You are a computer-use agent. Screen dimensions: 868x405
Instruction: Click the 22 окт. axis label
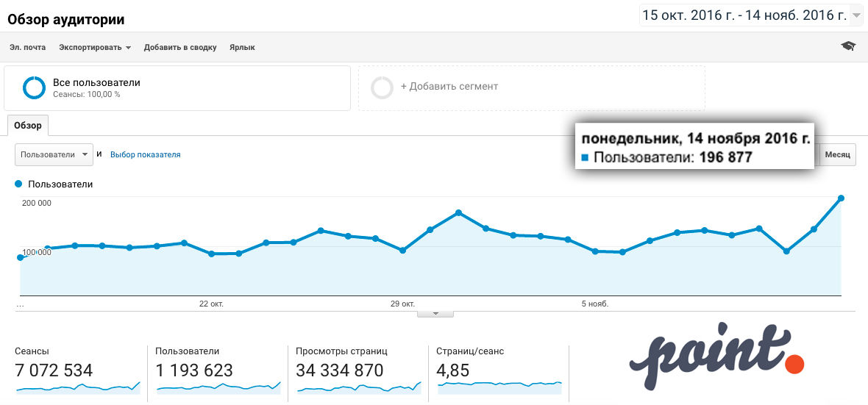[211, 304]
